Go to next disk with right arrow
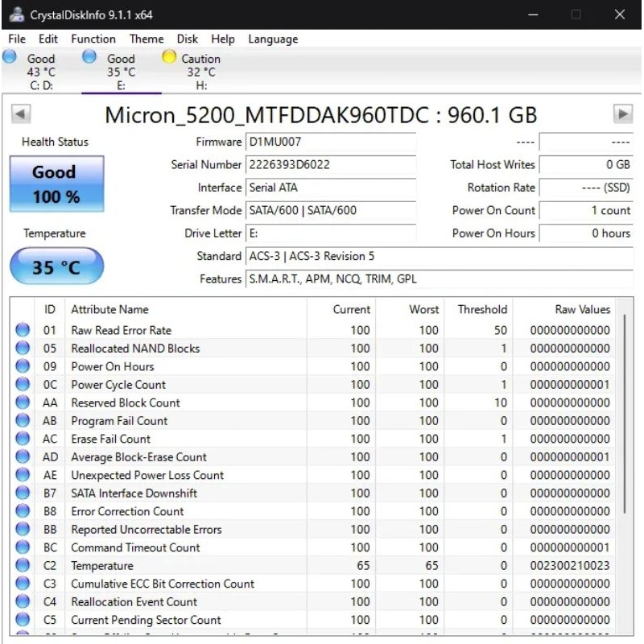Screen dimensions: 644x644 (622, 114)
